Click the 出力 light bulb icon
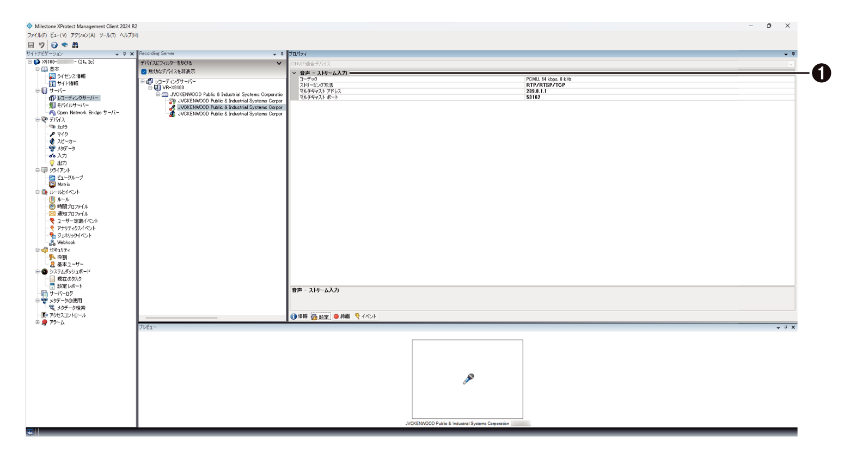868x458 pixels. pos(52,163)
